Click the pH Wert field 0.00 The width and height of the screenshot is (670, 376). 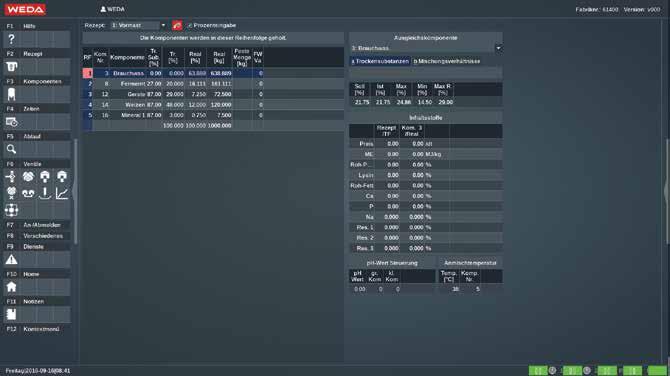click(360, 289)
